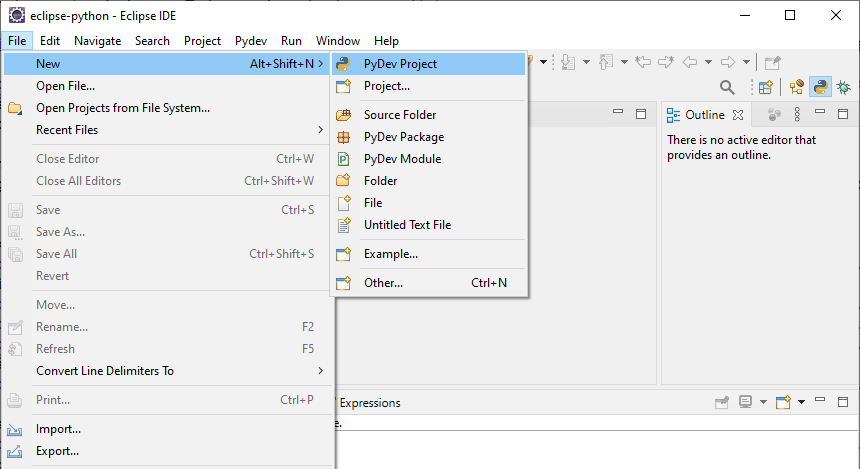
Task: Click the Forward navigation arrow
Action: 728,62
